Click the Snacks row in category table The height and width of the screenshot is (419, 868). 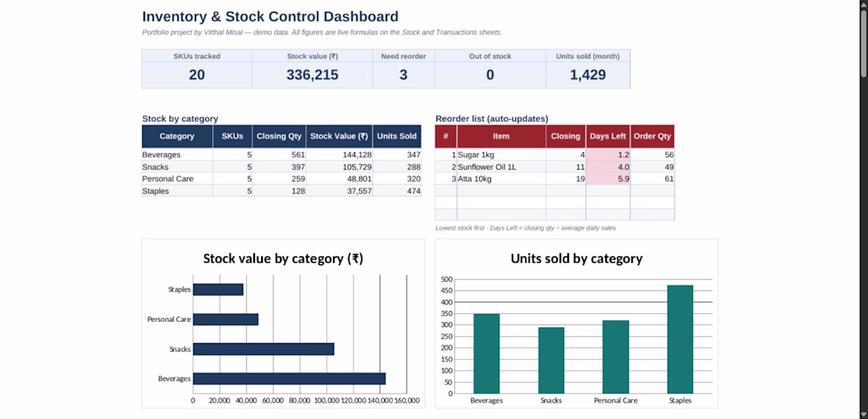[x=281, y=166]
